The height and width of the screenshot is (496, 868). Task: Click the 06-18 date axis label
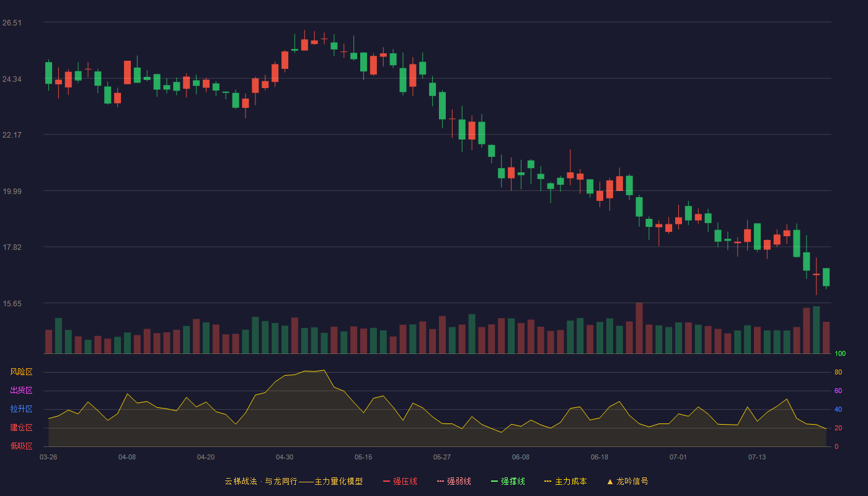600,457
